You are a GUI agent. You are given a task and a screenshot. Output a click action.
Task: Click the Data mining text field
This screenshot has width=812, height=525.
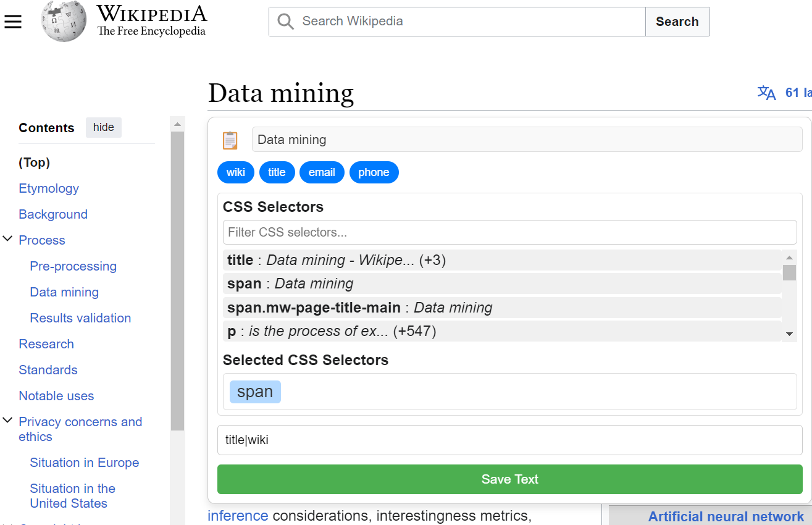tap(527, 140)
